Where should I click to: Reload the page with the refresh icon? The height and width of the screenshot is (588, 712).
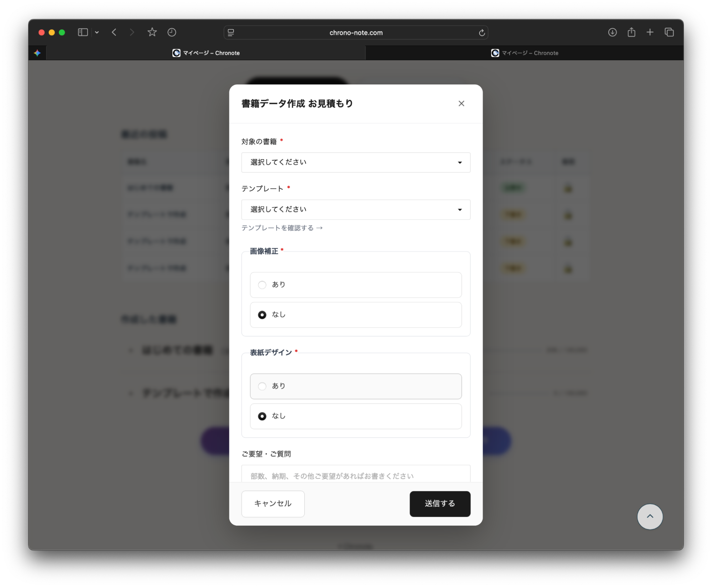[x=482, y=32]
